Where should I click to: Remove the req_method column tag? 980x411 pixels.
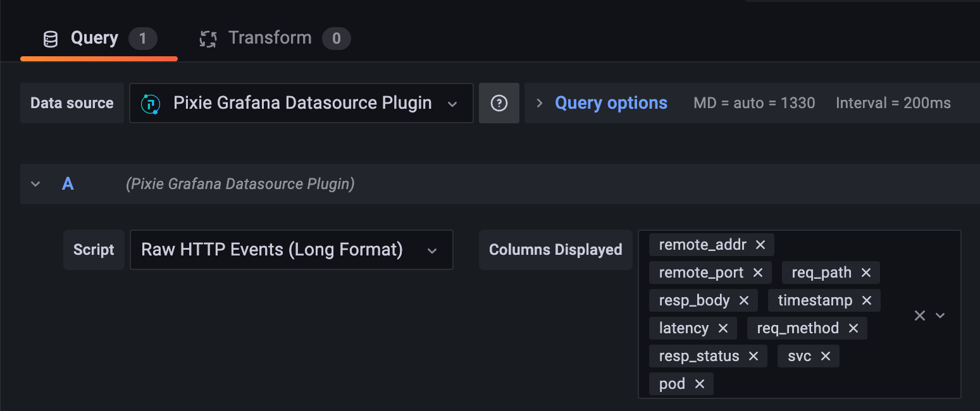[853, 328]
